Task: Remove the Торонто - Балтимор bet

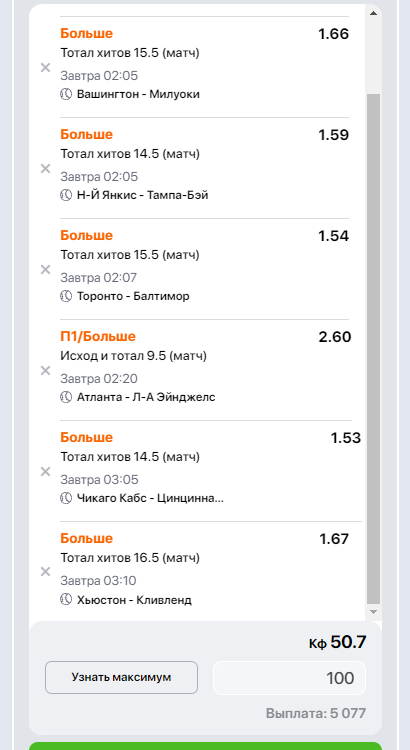Action: [45, 269]
